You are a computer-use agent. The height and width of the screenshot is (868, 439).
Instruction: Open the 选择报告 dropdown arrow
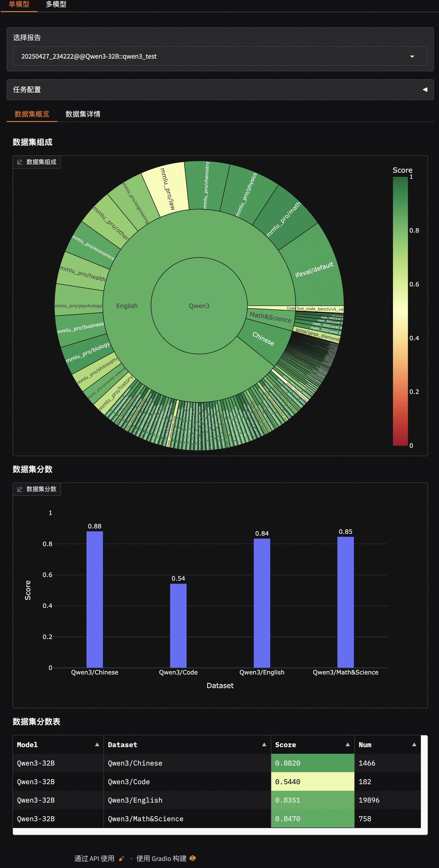tap(412, 56)
